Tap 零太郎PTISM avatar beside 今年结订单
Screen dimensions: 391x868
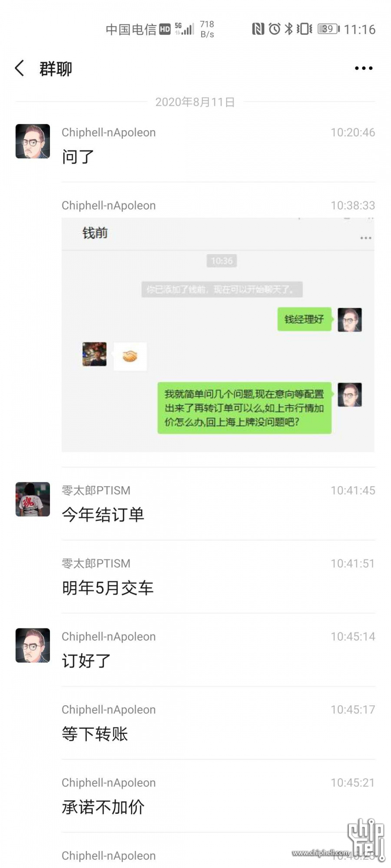coord(33,499)
